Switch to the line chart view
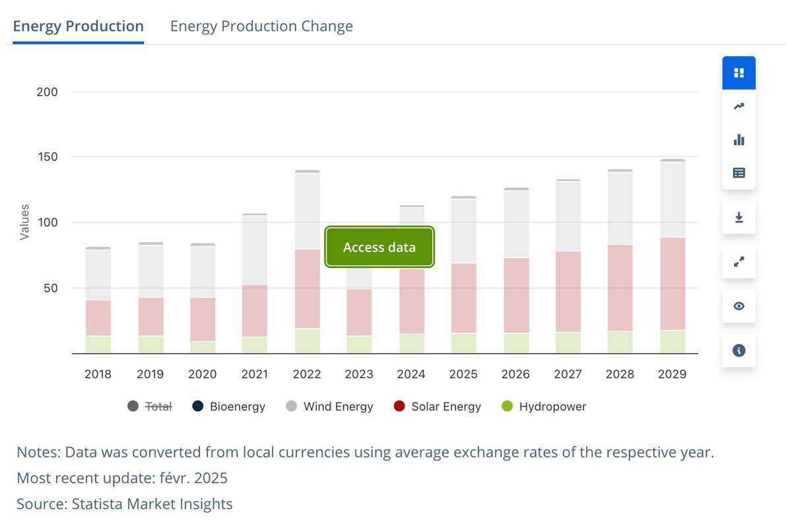This screenshot has height=532, width=792. (738, 106)
